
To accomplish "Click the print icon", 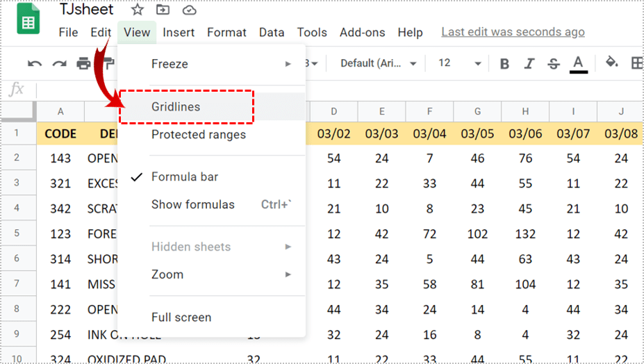I will [84, 64].
